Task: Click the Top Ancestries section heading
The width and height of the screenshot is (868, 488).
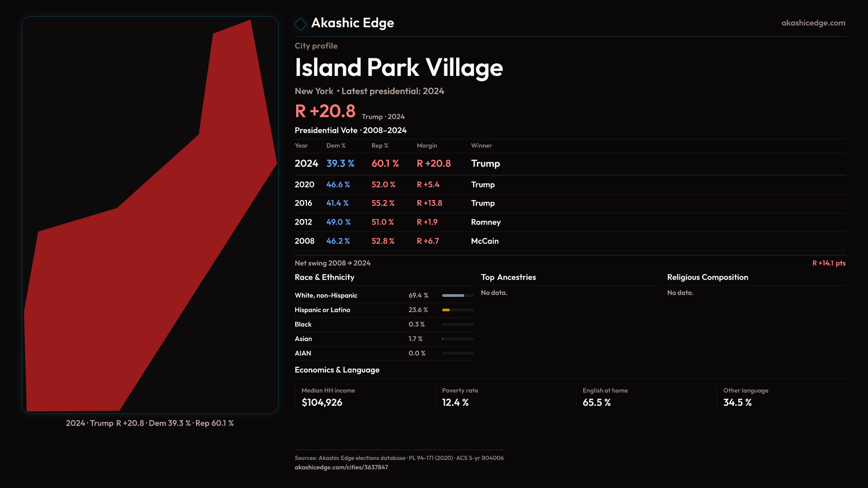Action: 508,277
